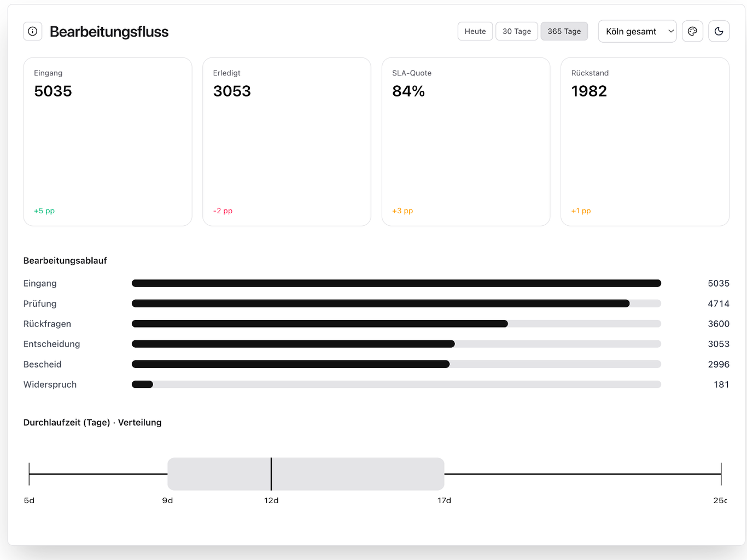The image size is (747, 560).
Task: Click the SLA-Quote 84% card
Action: pos(465,142)
